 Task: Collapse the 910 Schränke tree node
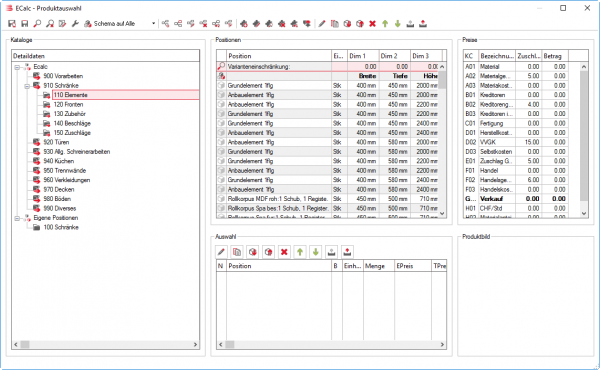[x=27, y=86]
